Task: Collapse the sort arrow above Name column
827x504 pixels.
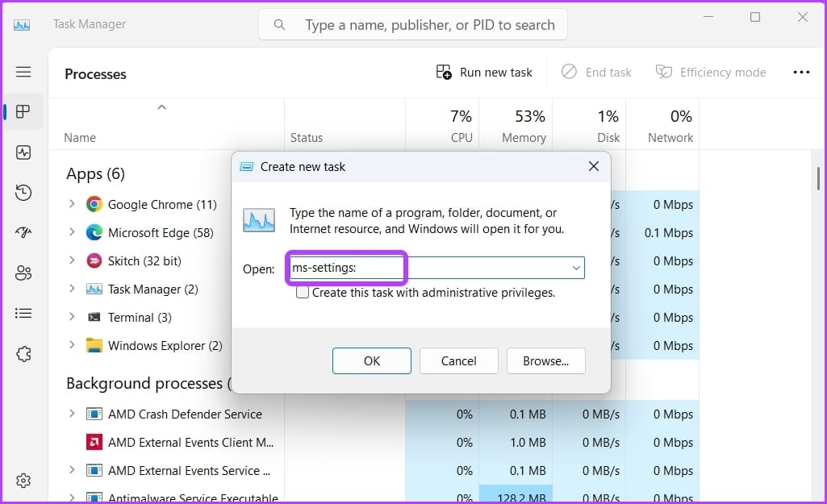Action: (162, 107)
